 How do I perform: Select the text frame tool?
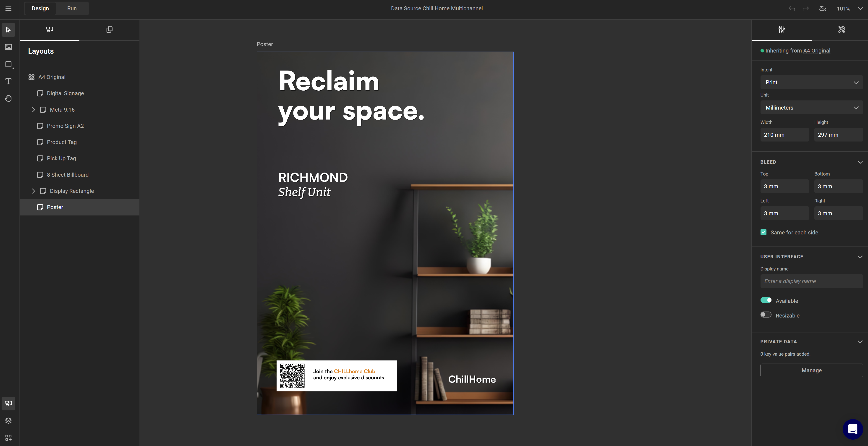click(8, 81)
